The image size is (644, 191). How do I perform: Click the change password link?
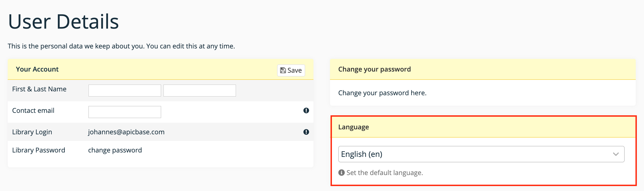[x=115, y=150]
